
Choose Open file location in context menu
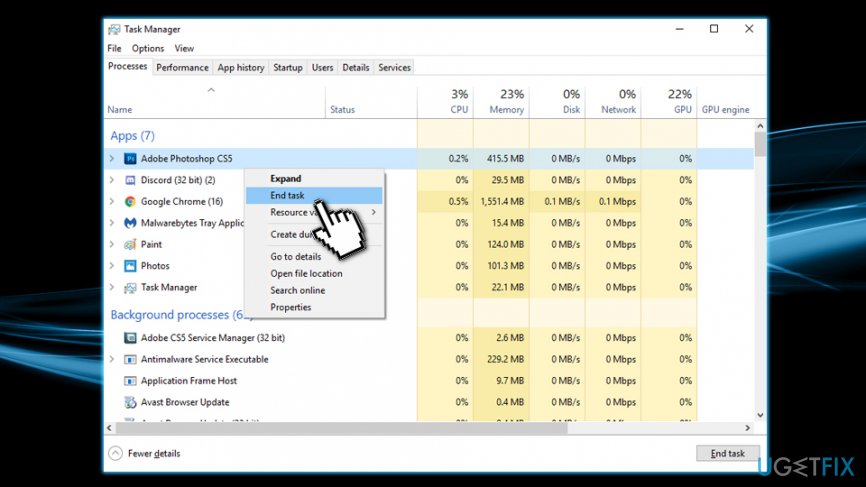314,274
